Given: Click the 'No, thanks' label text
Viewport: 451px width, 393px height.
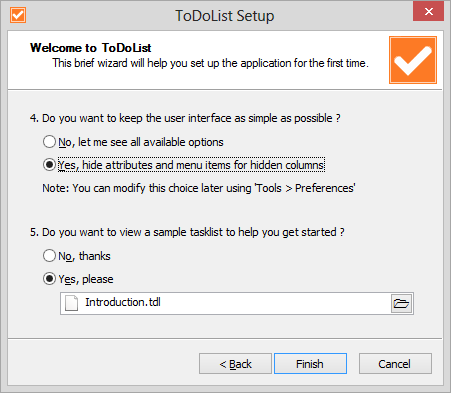Looking at the screenshot, I should pos(84,256).
